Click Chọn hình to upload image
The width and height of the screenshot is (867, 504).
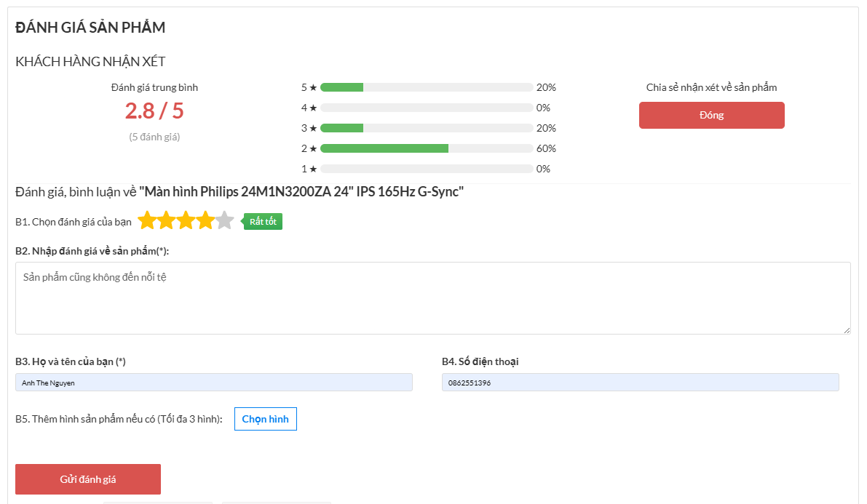click(265, 419)
